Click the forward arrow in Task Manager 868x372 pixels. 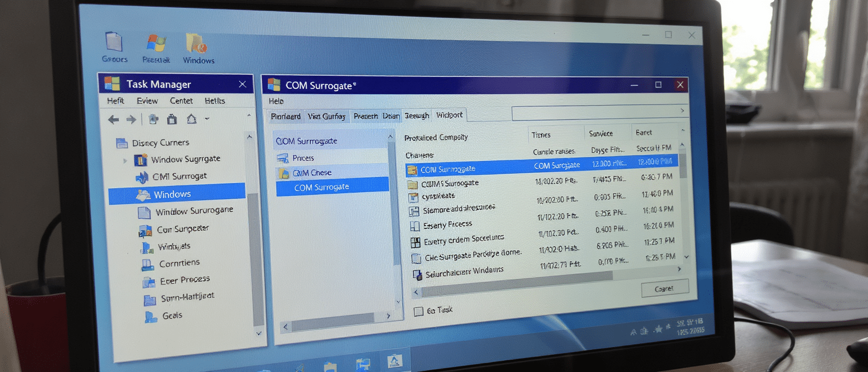(131, 119)
